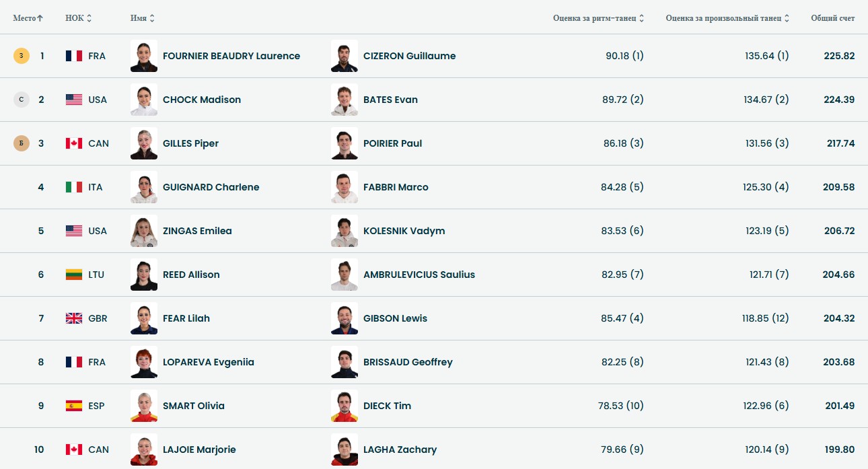
Task: Sort by the НОК column header
Action: point(78,18)
